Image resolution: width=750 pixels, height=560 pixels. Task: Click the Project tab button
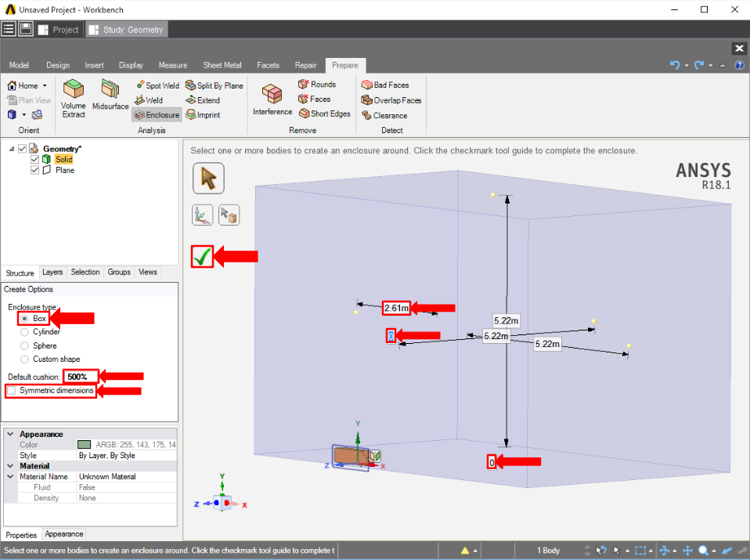coord(59,30)
